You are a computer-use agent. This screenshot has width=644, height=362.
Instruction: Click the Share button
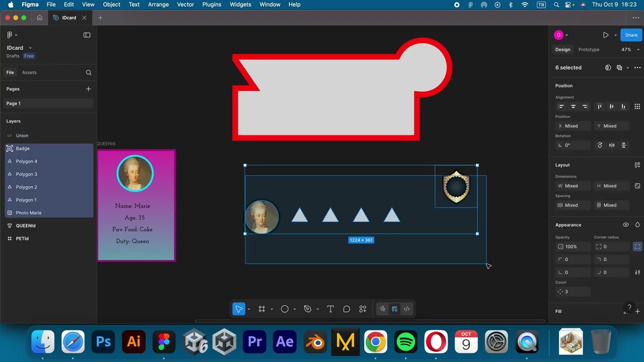point(631,35)
